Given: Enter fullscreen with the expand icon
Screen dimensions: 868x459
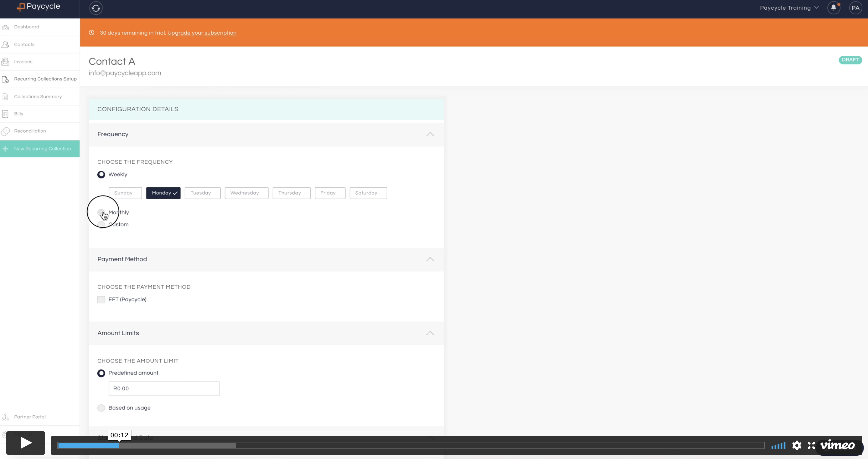Looking at the screenshot, I should (811, 445).
